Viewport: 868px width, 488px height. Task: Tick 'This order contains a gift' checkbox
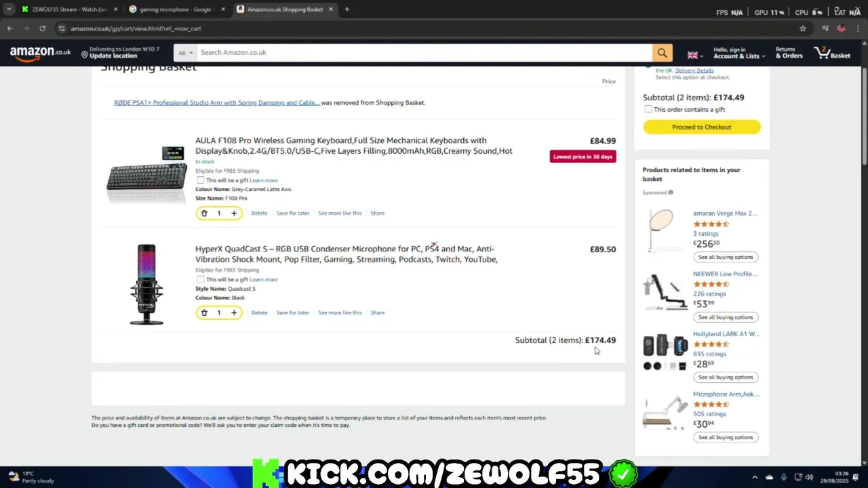[648, 109]
